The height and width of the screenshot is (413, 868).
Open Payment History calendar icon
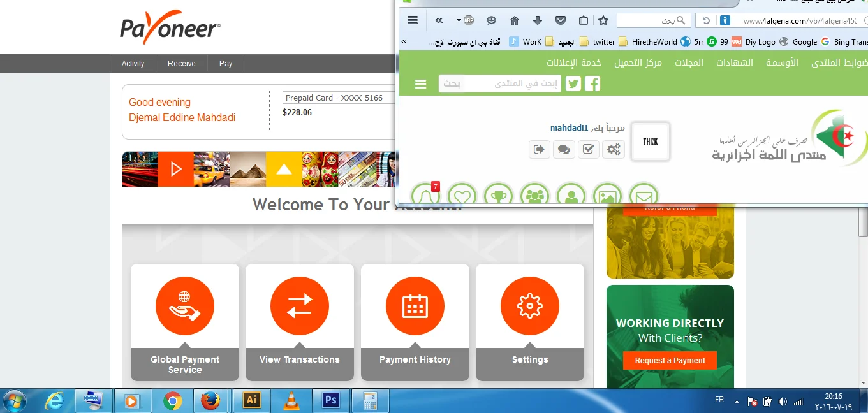[415, 306]
